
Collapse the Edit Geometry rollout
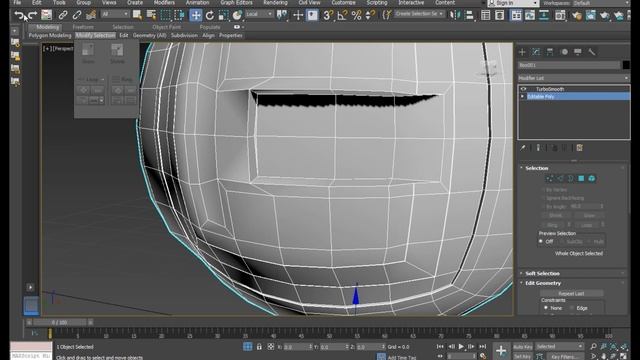point(543,283)
